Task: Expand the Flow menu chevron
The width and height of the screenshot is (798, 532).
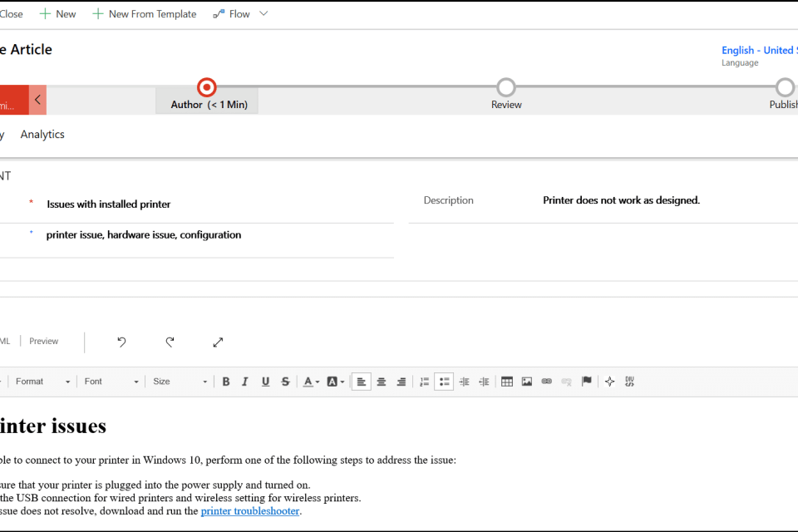Action: 263,13
